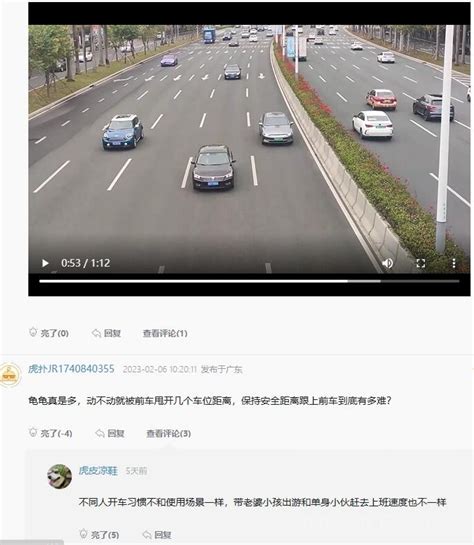Enter fullscreen mode for the video
This screenshot has height=545, width=474.
point(420,263)
